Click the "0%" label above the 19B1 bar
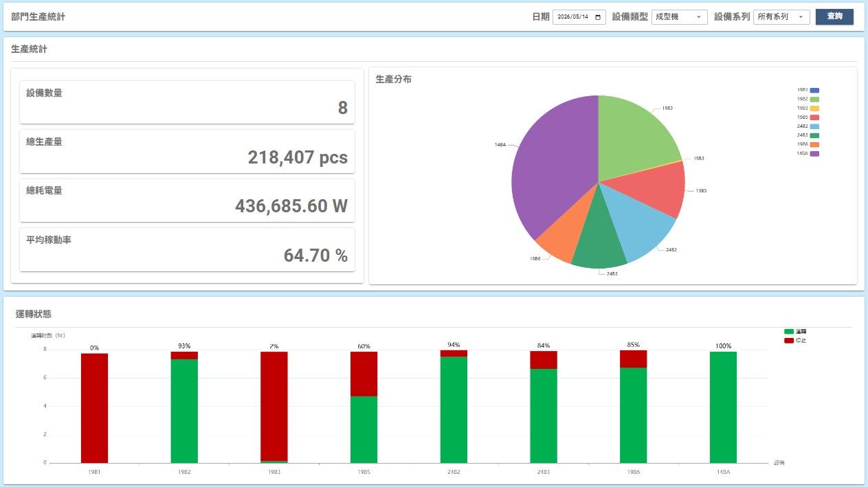This screenshot has width=868, height=487. click(94, 348)
